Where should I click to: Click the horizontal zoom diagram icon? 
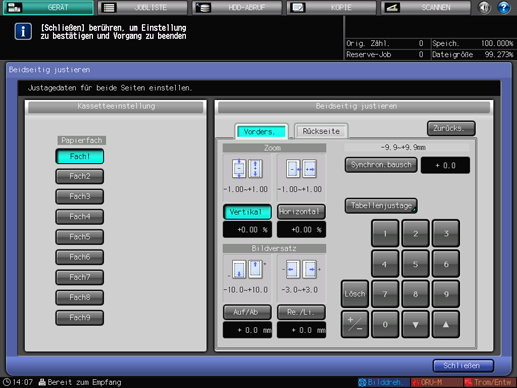(301, 169)
